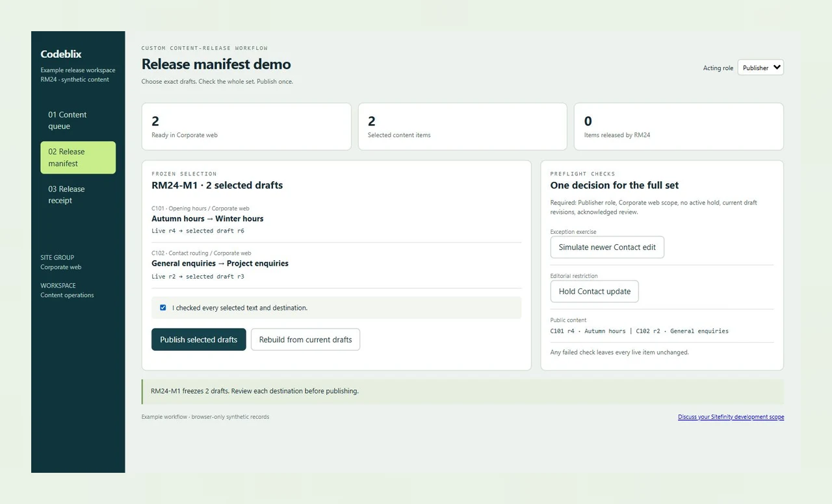Click the 'Items released by RM24' stat card

[x=679, y=127]
